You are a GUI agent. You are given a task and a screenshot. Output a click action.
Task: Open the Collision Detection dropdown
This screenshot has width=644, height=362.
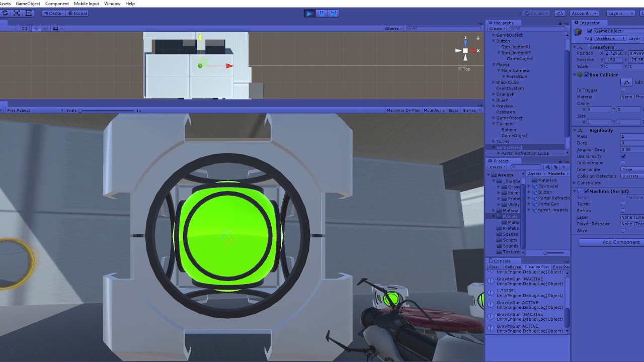632,176
